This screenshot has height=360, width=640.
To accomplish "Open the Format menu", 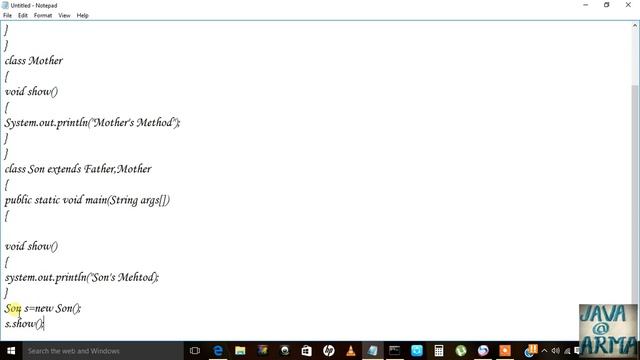I will (x=43, y=16).
